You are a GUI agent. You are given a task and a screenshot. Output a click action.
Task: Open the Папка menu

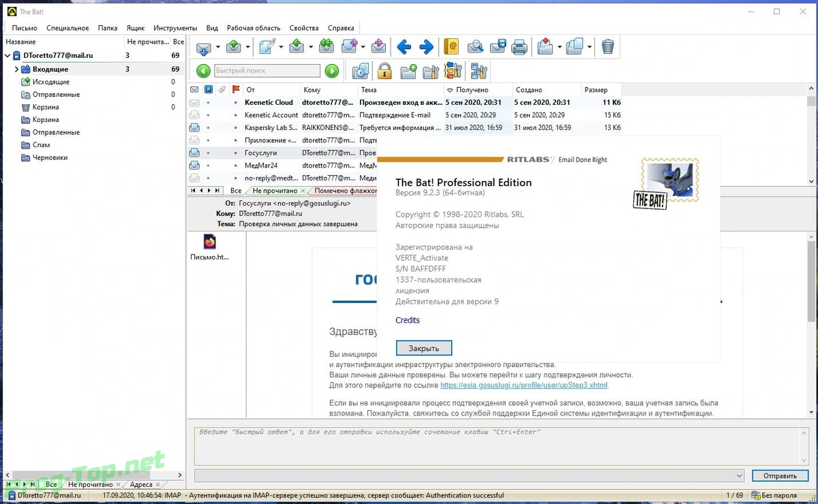108,28
